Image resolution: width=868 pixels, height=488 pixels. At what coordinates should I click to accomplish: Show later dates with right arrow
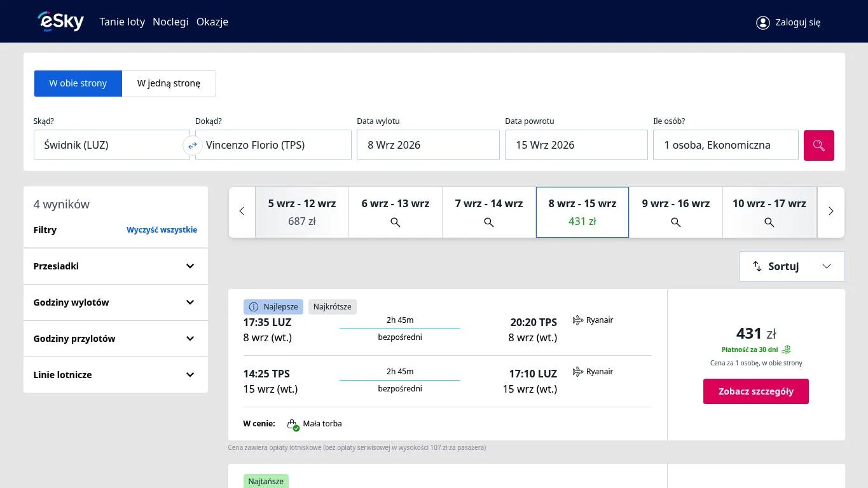click(x=830, y=212)
